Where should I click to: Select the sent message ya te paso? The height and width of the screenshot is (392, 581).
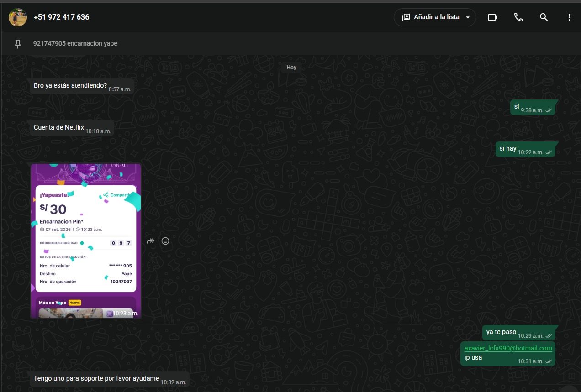click(x=519, y=333)
